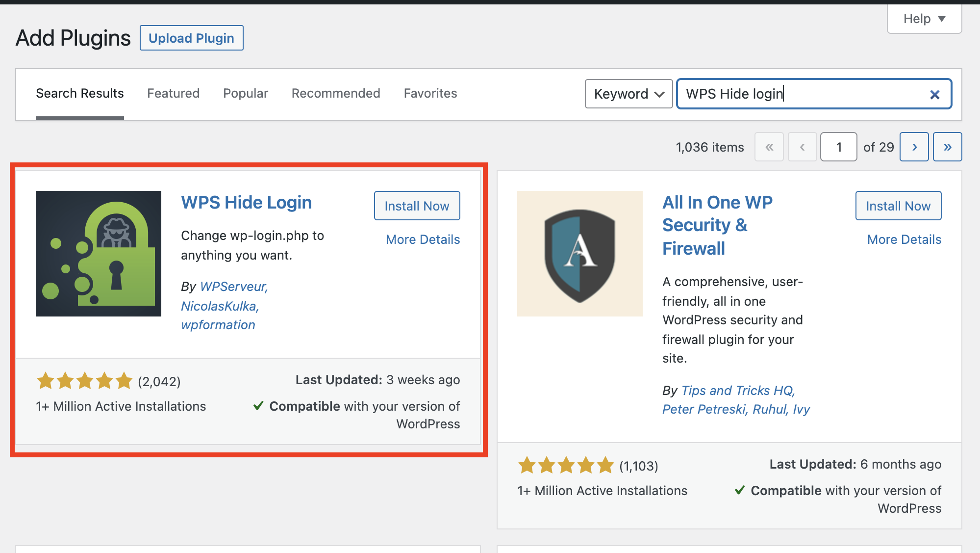View More Details for WPS Hide Login
Screen dimensions: 980x553
pyautogui.click(x=423, y=239)
